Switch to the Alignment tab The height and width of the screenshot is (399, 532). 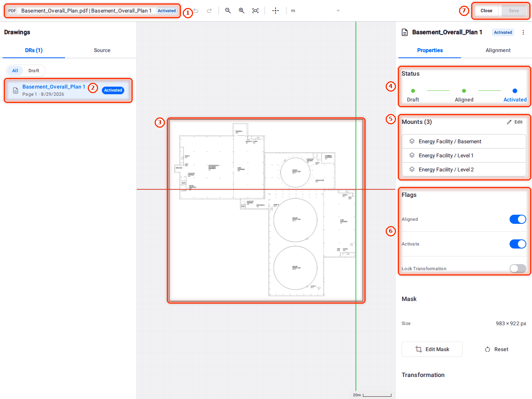[498, 50]
